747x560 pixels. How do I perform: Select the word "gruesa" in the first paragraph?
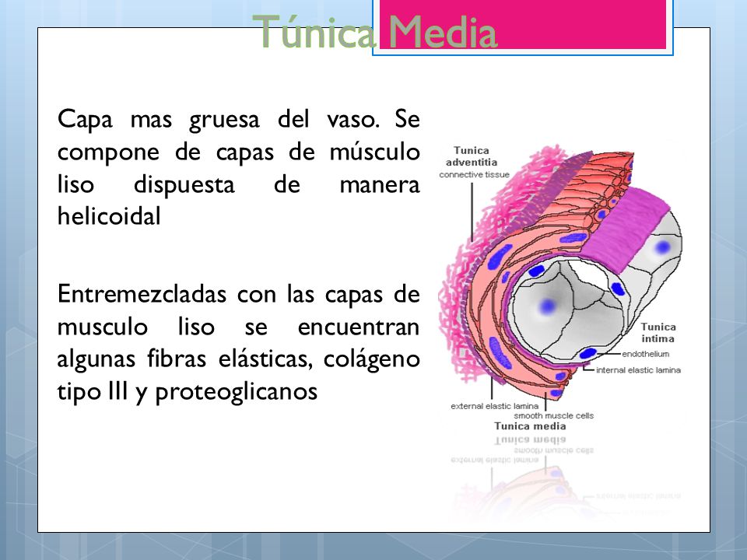pos(224,120)
